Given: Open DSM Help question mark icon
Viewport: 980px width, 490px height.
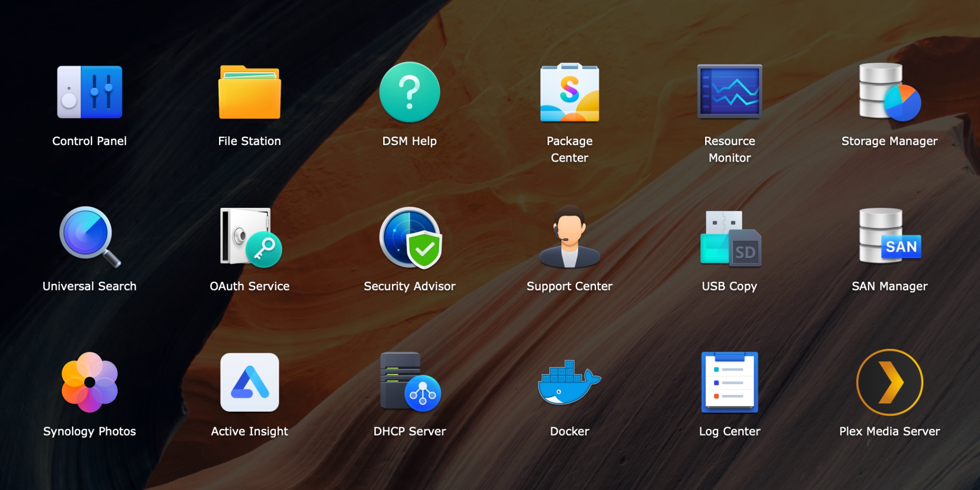Looking at the screenshot, I should click(x=410, y=92).
